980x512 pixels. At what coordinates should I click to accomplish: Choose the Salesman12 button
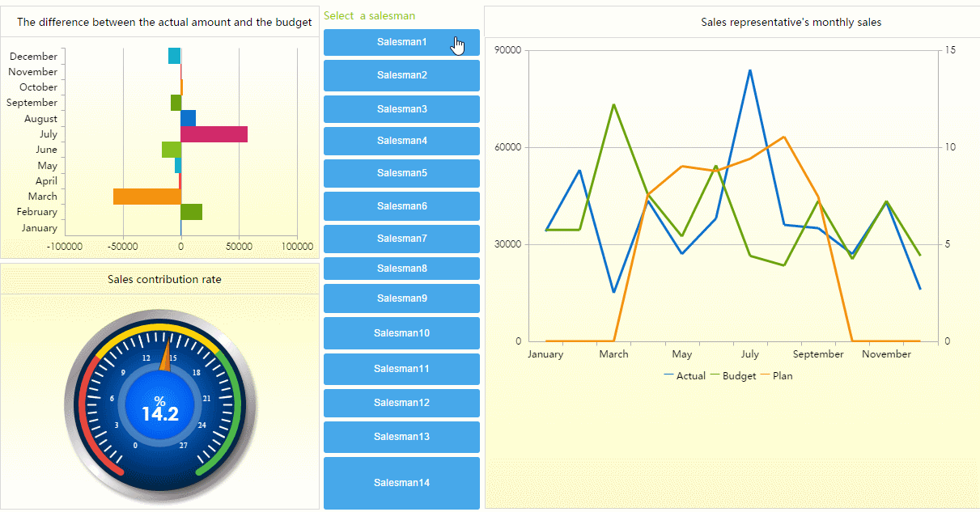point(401,403)
